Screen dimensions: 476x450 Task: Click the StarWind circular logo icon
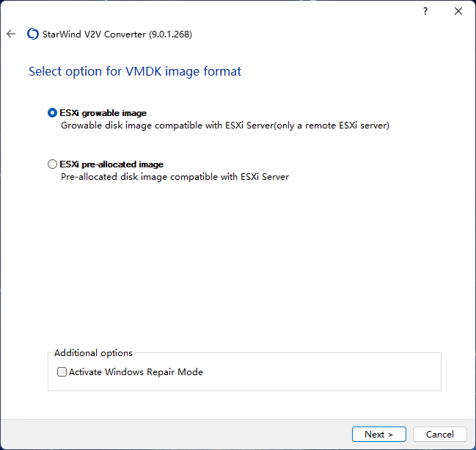point(33,34)
